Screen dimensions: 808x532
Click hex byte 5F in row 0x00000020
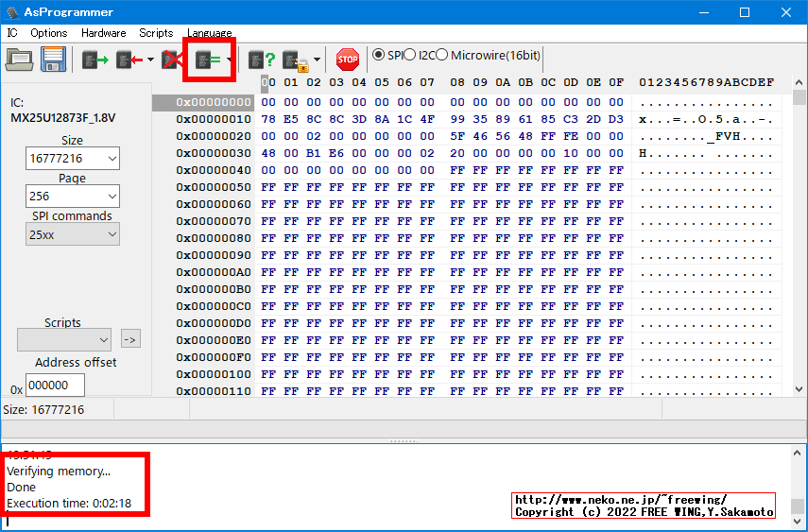point(457,136)
